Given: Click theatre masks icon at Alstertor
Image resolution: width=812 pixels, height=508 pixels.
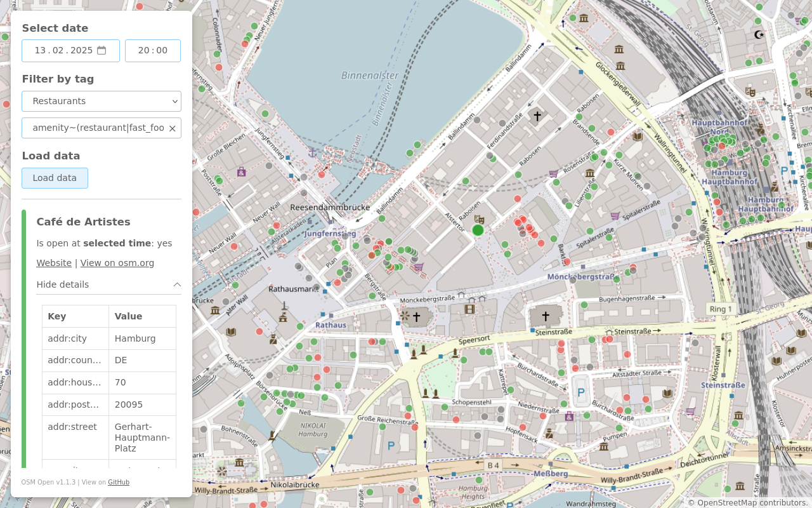Looking at the screenshot, I should click(479, 219).
